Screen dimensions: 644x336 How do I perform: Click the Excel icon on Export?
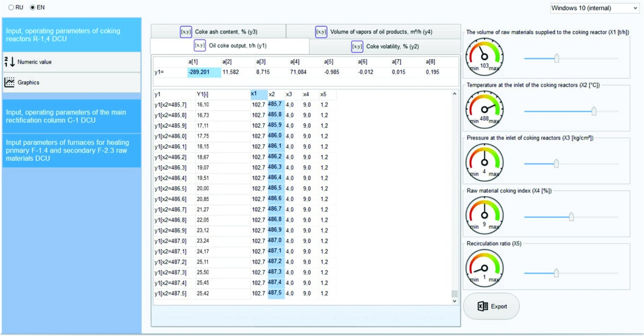coord(482,307)
